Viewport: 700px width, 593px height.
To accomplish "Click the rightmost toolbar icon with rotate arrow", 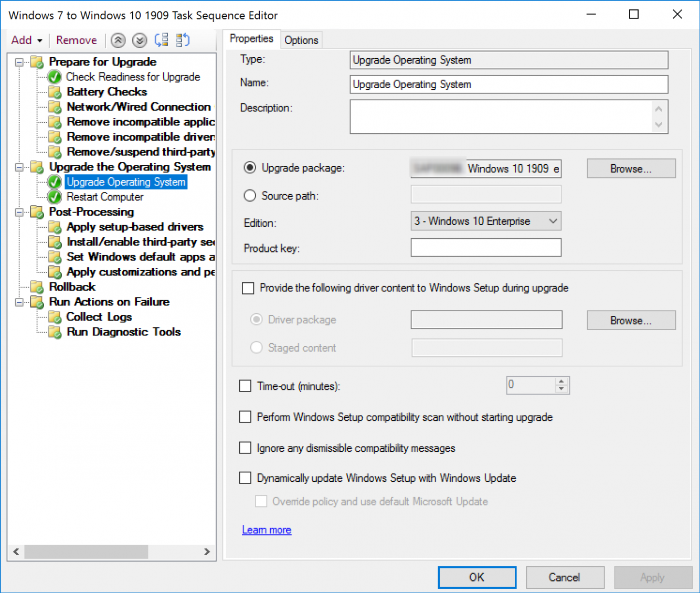I will tap(183, 40).
